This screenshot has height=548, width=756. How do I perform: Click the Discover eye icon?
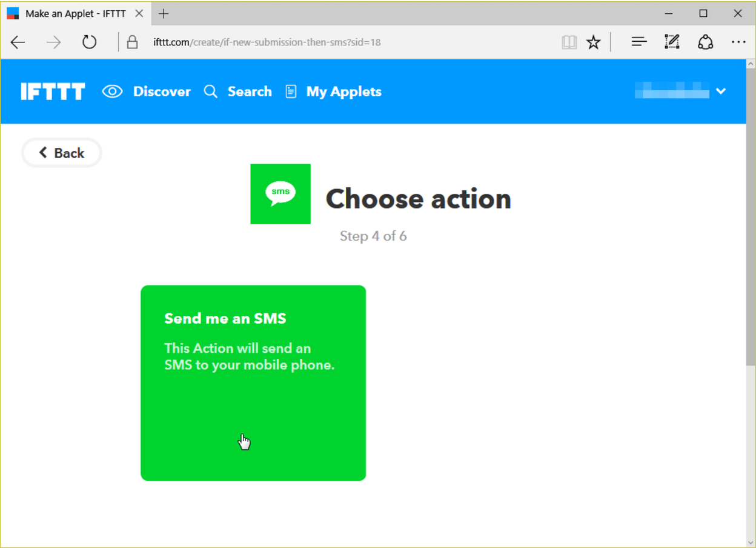point(112,92)
